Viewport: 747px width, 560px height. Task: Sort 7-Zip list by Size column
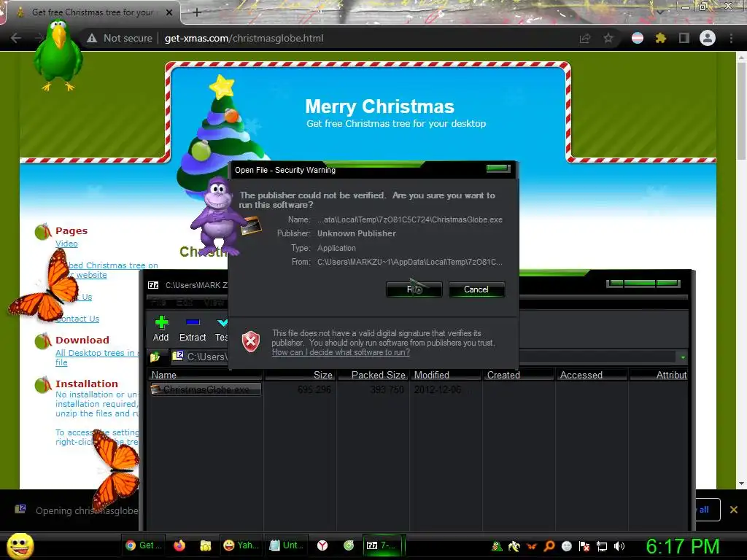point(300,376)
